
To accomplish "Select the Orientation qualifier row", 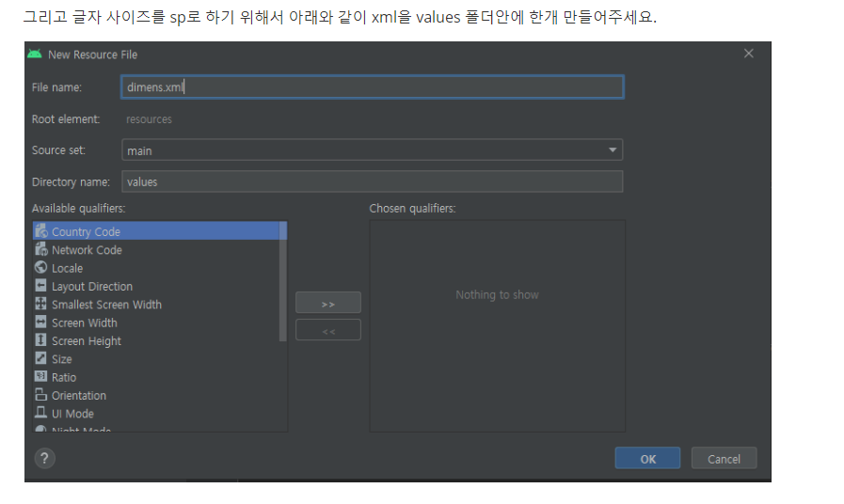I will coord(156,395).
